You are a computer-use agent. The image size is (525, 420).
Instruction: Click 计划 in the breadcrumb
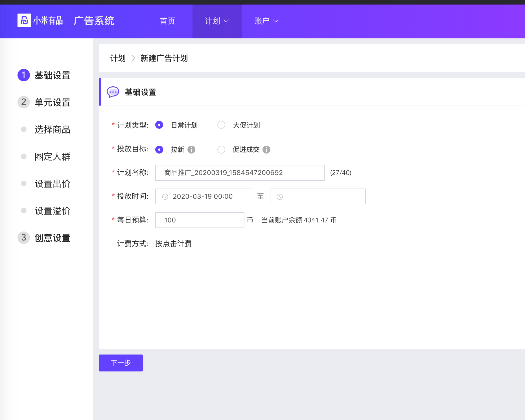[118, 58]
